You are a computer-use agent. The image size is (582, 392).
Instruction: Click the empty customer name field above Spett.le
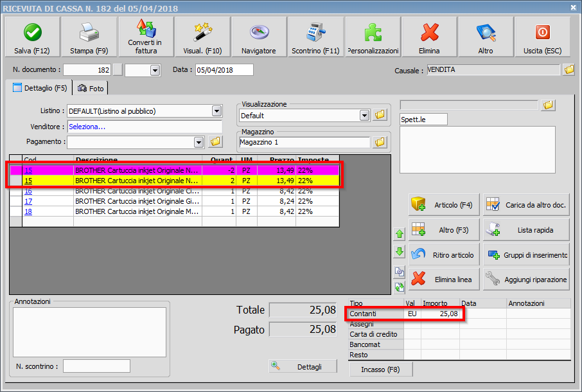(x=469, y=105)
